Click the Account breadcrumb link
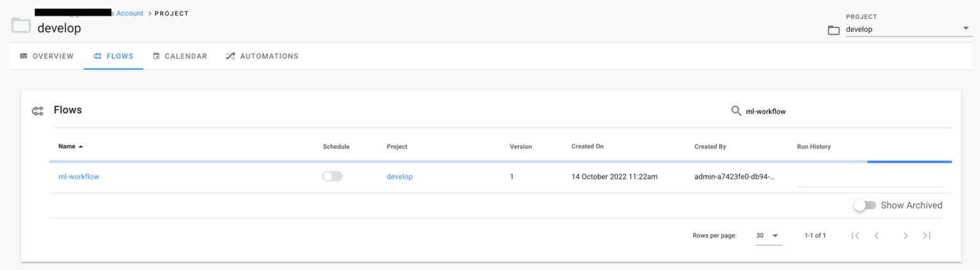 click(x=130, y=13)
